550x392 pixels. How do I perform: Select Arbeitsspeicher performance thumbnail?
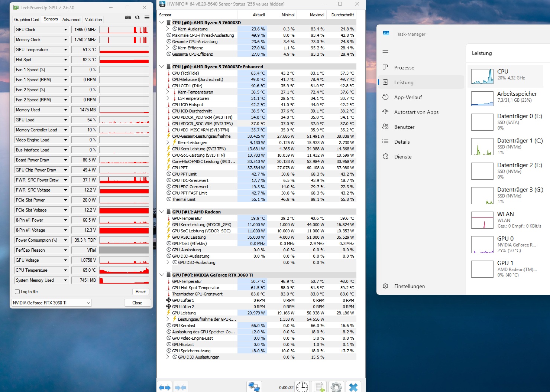pos(482,99)
